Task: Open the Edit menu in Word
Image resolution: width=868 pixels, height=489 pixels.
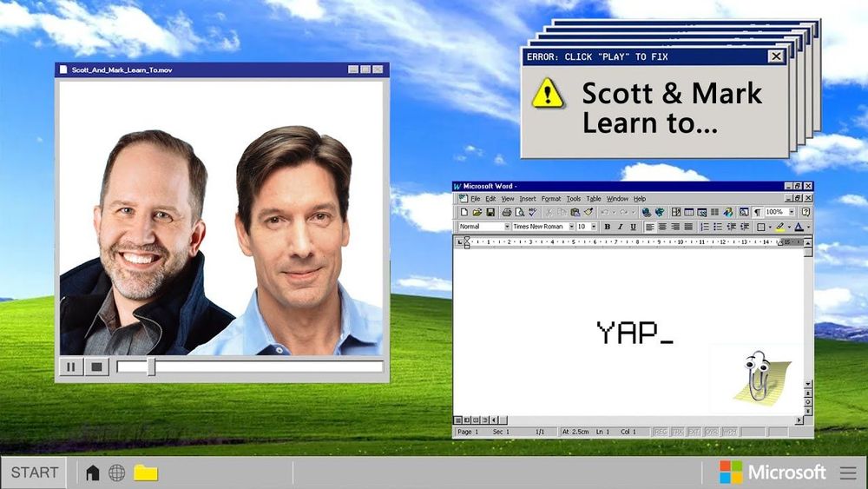Action: click(490, 199)
